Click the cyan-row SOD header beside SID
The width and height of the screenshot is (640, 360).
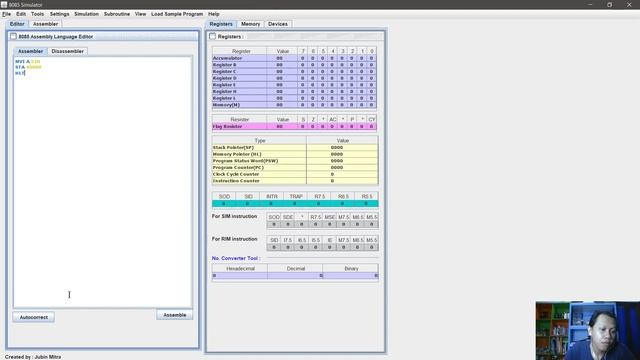coord(224,196)
